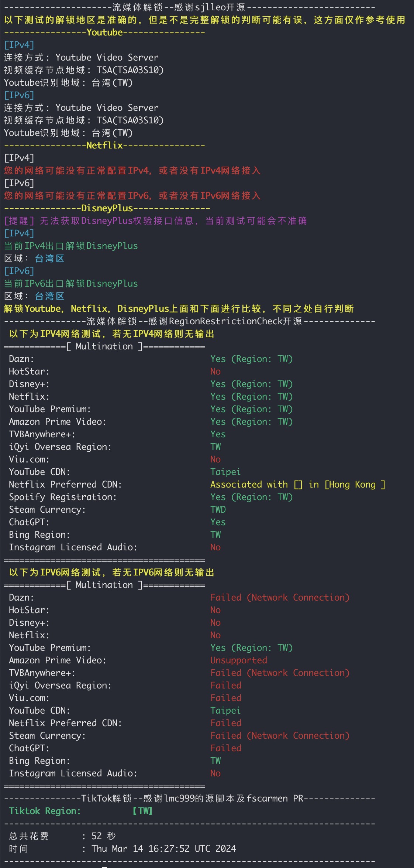The height and width of the screenshot is (868, 414).
Task: Click the Thu Mar 14 UTC timestamp
Action: (164, 849)
